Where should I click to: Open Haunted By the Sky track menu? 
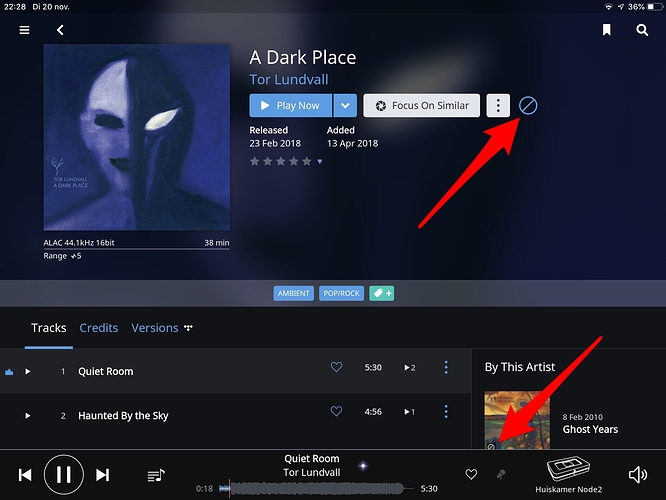(x=446, y=411)
